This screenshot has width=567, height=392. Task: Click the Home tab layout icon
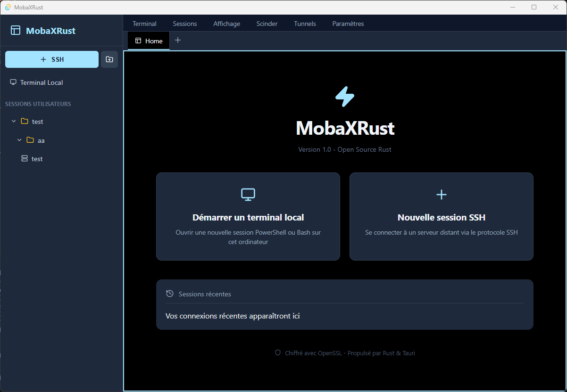(138, 41)
